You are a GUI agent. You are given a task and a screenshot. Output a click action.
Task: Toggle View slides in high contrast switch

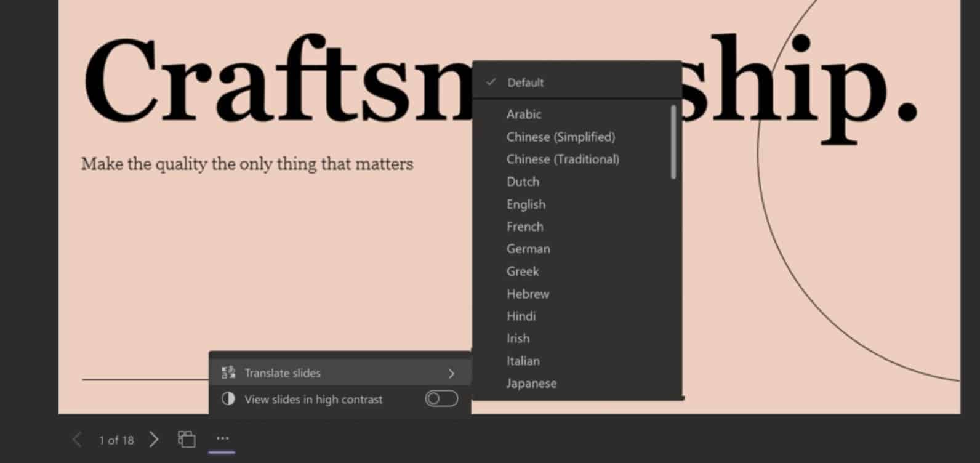(x=441, y=399)
